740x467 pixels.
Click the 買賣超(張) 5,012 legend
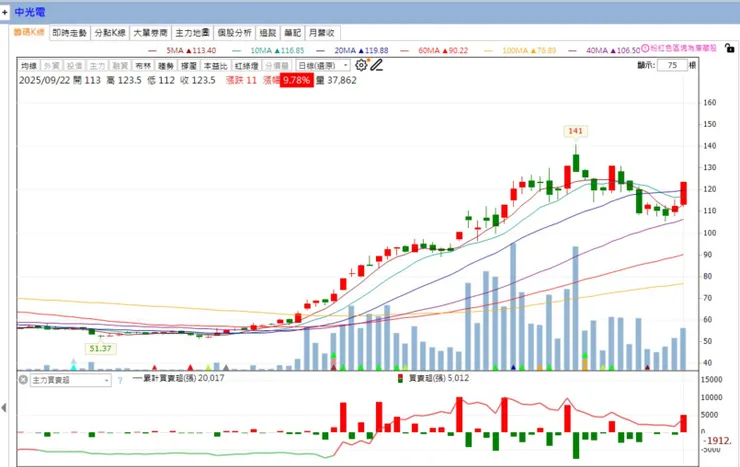[x=433, y=378]
